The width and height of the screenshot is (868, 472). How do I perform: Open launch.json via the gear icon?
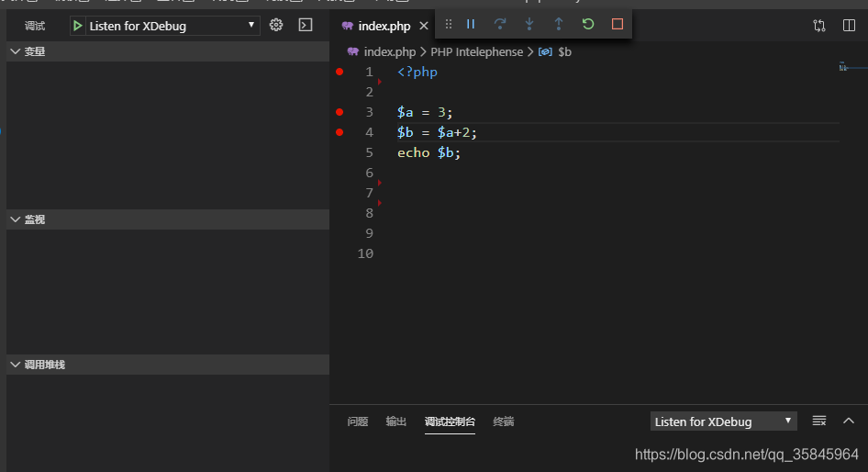click(275, 25)
